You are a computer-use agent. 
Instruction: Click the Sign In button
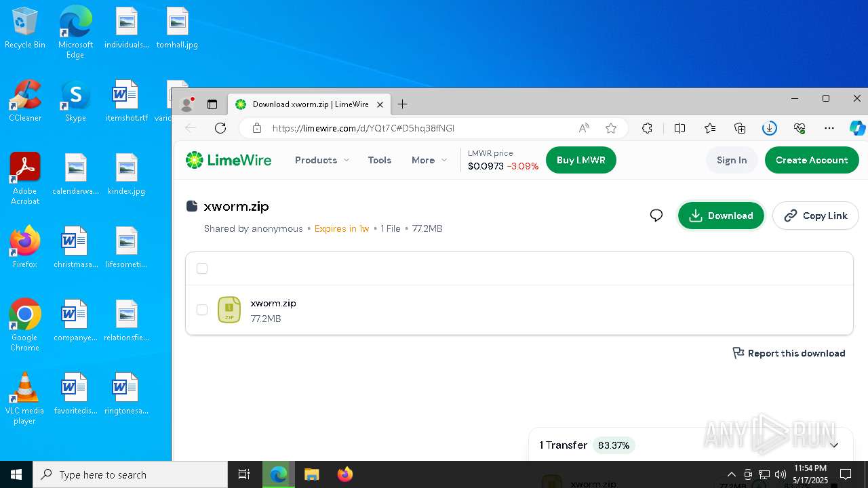(x=732, y=160)
